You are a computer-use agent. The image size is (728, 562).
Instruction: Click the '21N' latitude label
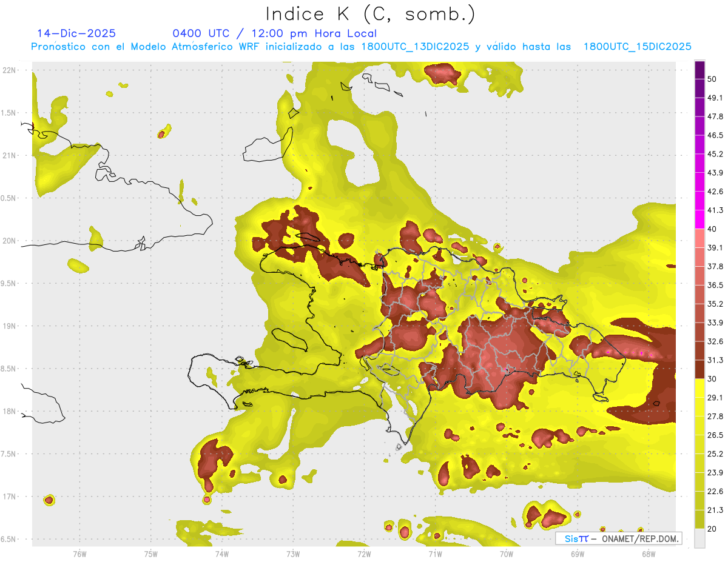[x=10, y=155]
